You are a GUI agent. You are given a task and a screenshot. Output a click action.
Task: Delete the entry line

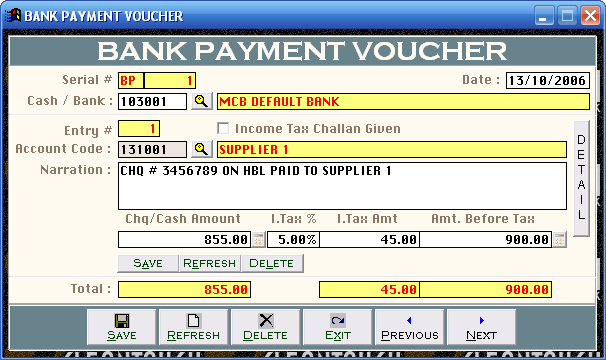click(272, 263)
